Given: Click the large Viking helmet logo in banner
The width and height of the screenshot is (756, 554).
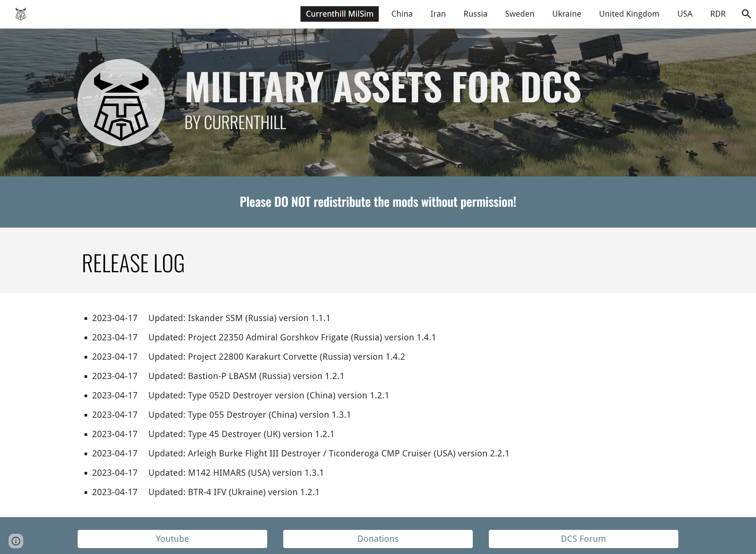Looking at the screenshot, I should point(121,103).
